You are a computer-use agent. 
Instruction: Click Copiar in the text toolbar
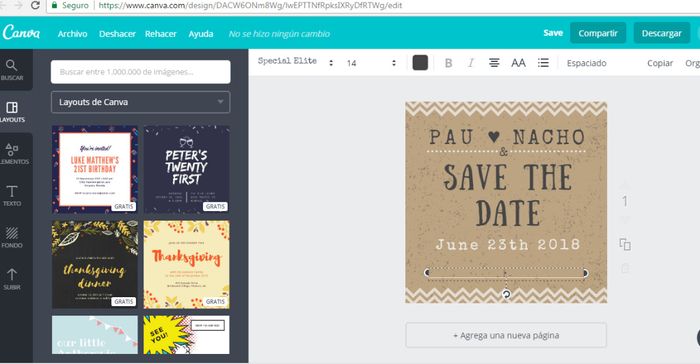click(x=660, y=63)
